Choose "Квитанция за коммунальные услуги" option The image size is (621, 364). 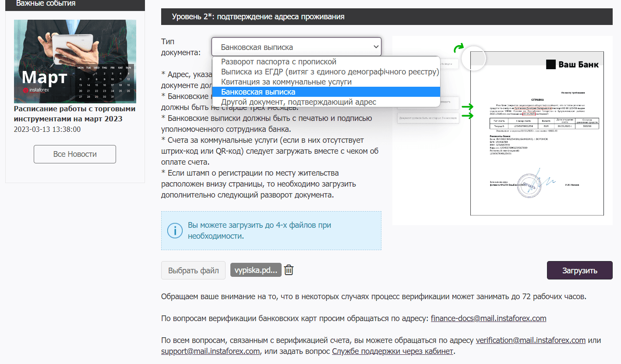pos(326,82)
